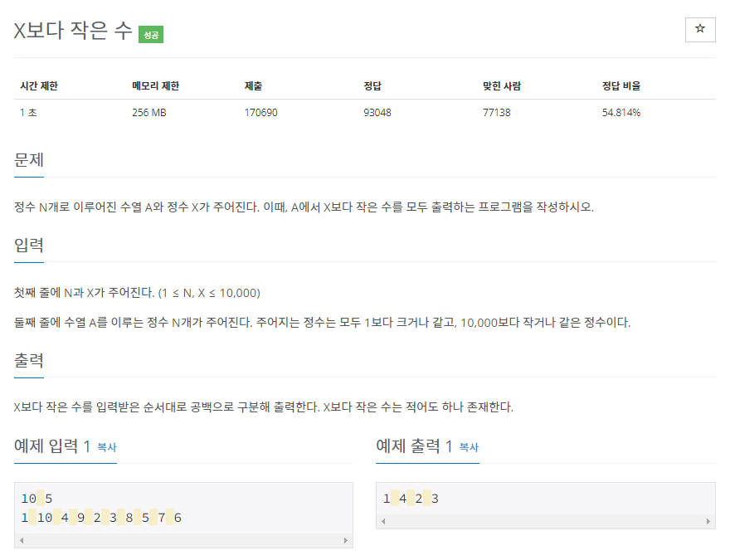Click left arrow of example output scrollbar
Screen dimensions: 730x560
coord(383,521)
